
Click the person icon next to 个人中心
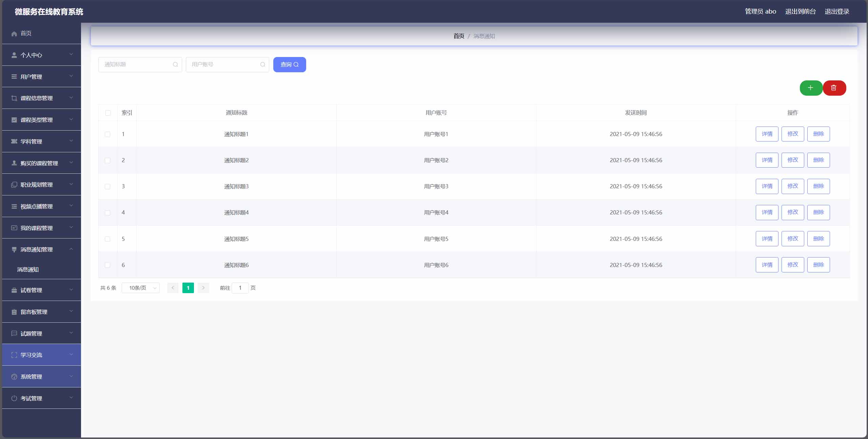tap(14, 55)
